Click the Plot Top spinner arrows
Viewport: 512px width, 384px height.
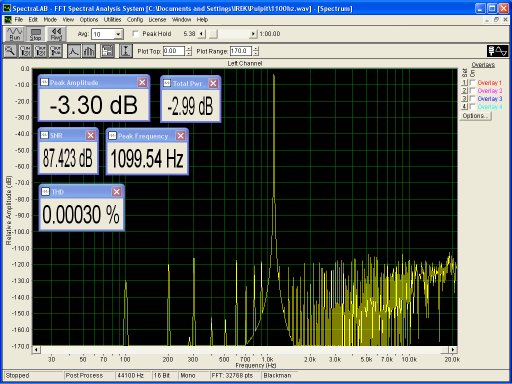pyautogui.click(x=189, y=51)
